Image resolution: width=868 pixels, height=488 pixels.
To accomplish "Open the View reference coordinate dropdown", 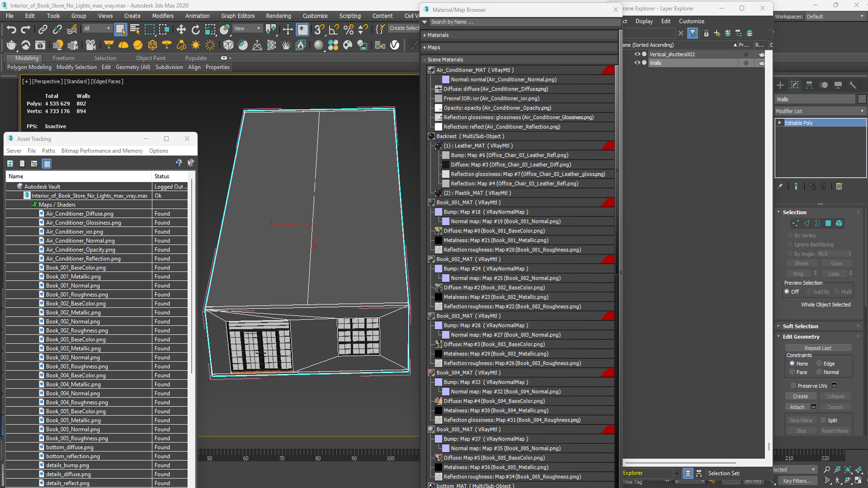I will click(x=247, y=28).
